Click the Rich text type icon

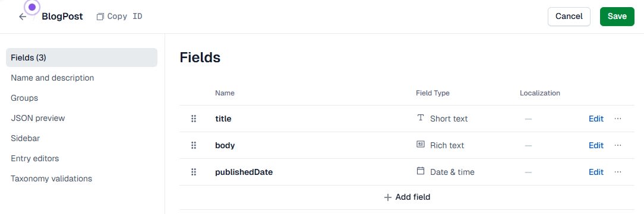420,144
